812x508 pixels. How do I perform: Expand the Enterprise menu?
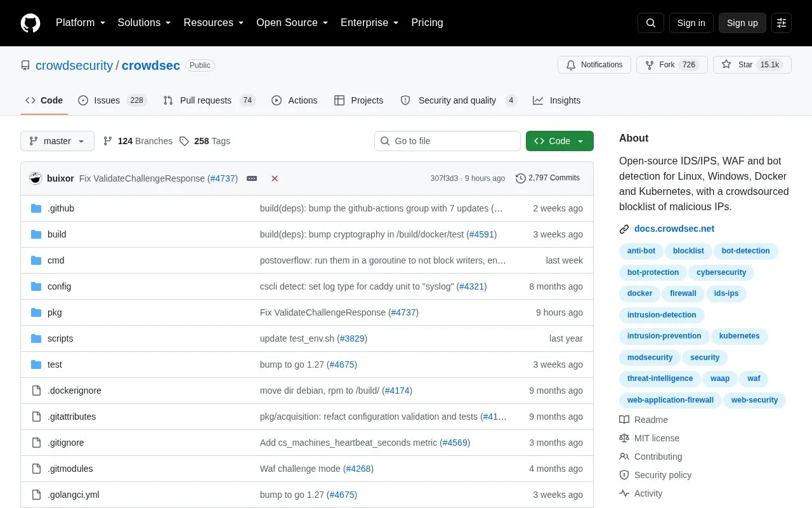[370, 23]
